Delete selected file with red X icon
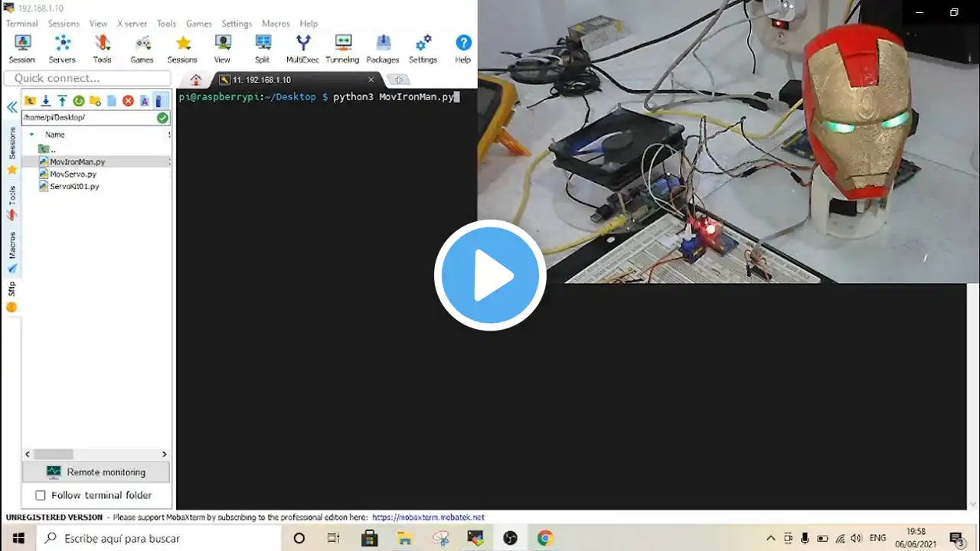Image resolution: width=980 pixels, height=551 pixels. click(128, 101)
